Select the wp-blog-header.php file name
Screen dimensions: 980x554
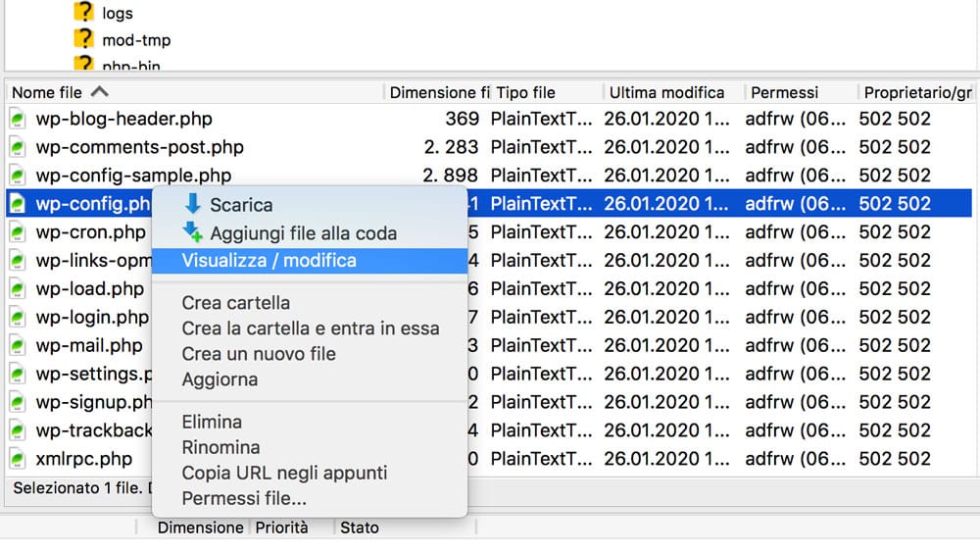pos(123,119)
